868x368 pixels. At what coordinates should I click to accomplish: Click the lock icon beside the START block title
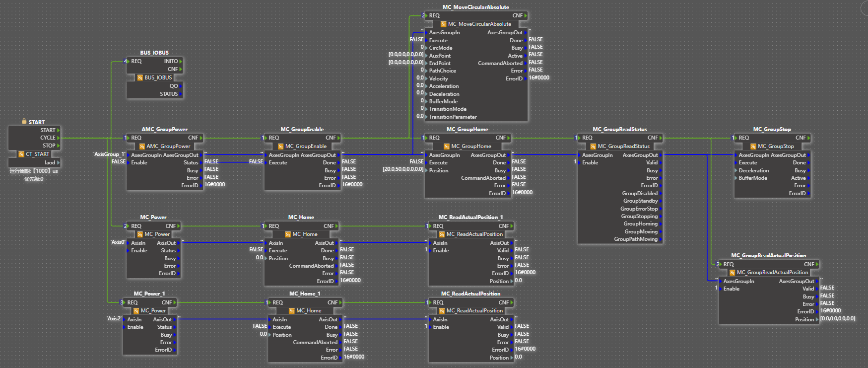[x=24, y=121]
